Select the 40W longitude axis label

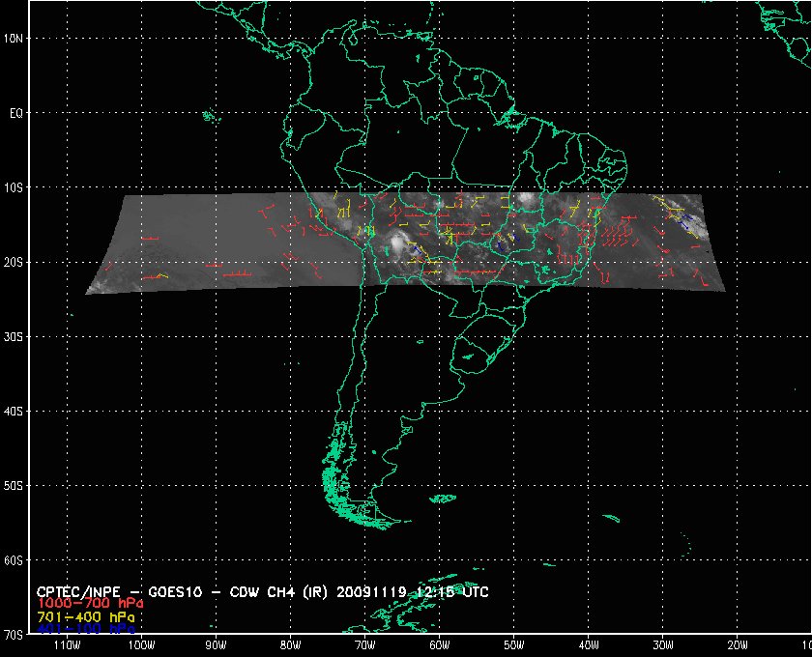tap(588, 644)
